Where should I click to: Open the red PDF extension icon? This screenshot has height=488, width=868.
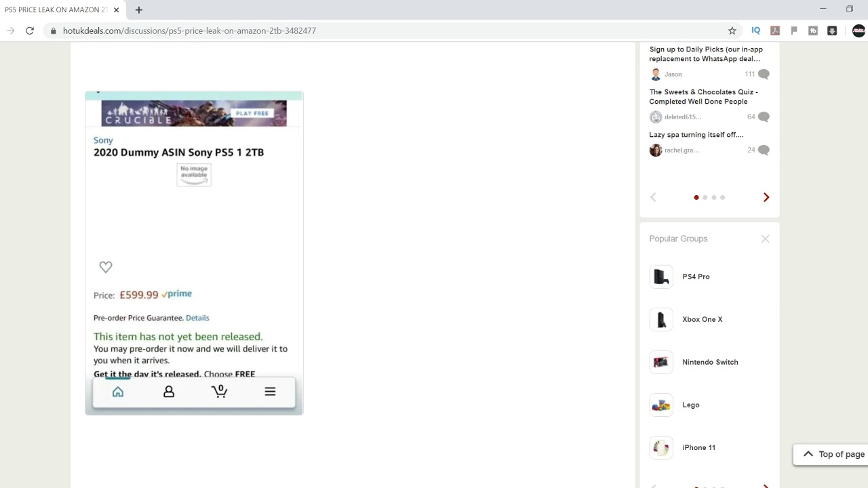(x=775, y=30)
